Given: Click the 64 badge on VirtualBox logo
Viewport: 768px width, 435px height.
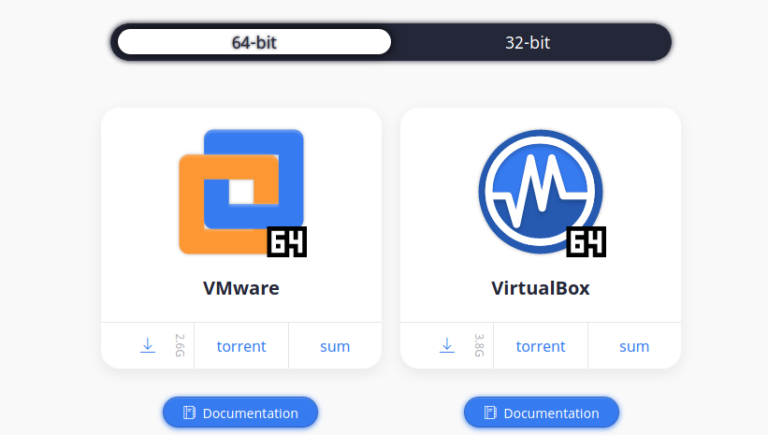Looking at the screenshot, I should coord(586,242).
